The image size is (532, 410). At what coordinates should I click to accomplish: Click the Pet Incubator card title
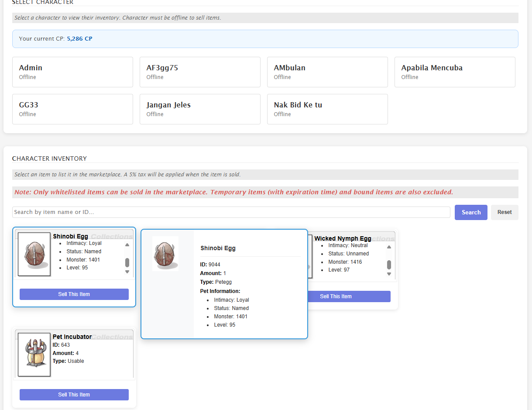72,337
